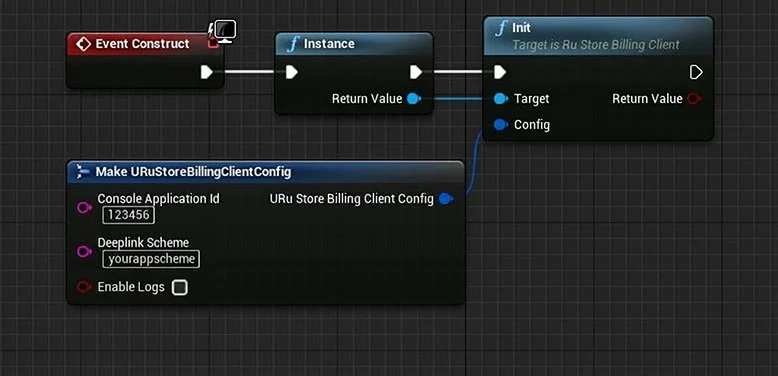Image resolution: width=778 pixels, height=376 pixels.
Task: Click the Event Construct output execution pin
Action: tap(206, 72)
